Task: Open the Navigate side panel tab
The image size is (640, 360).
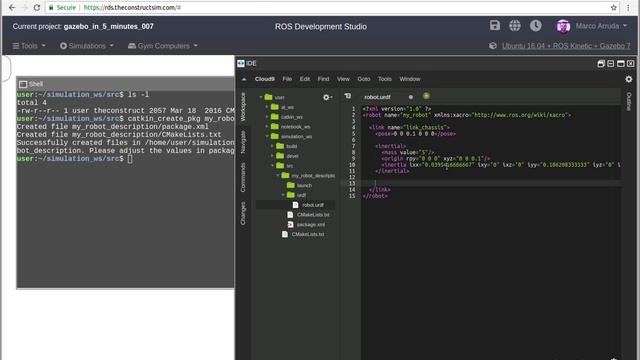Action: point(243,142)
